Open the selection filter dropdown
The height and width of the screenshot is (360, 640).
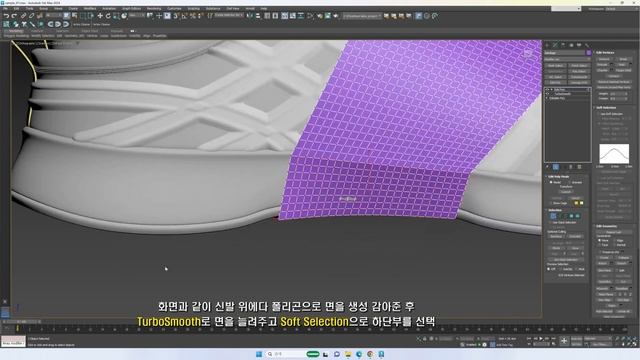pos(53,16)
